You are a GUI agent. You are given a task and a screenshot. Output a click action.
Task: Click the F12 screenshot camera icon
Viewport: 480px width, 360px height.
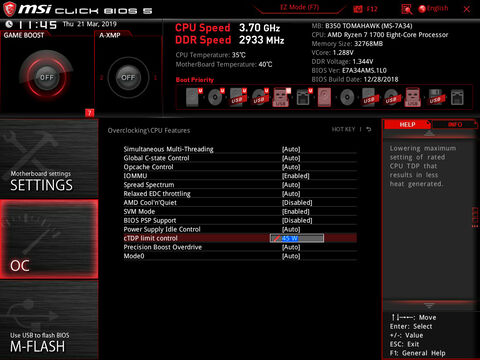pyautogui.click(x=358, y=9)
